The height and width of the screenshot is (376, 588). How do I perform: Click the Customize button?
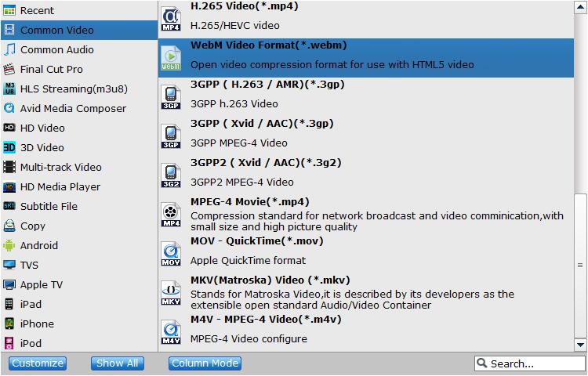click(38, 363)
